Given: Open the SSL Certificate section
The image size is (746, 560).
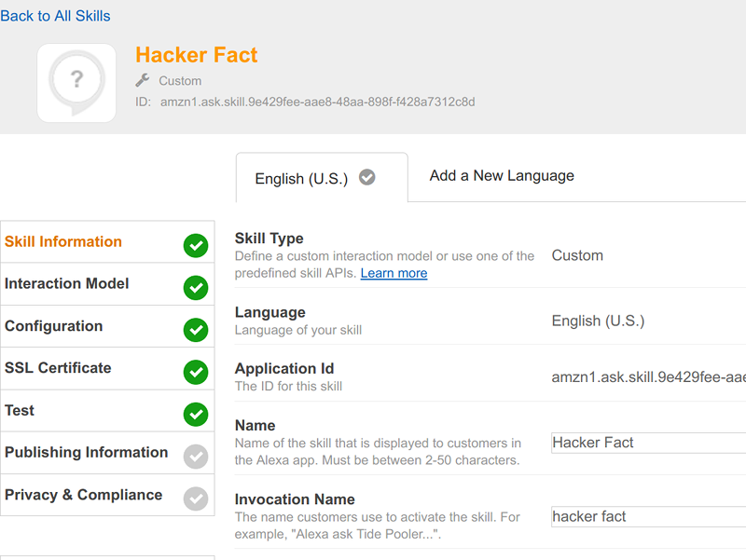Looking at the screenshot, I should [58, 368].
